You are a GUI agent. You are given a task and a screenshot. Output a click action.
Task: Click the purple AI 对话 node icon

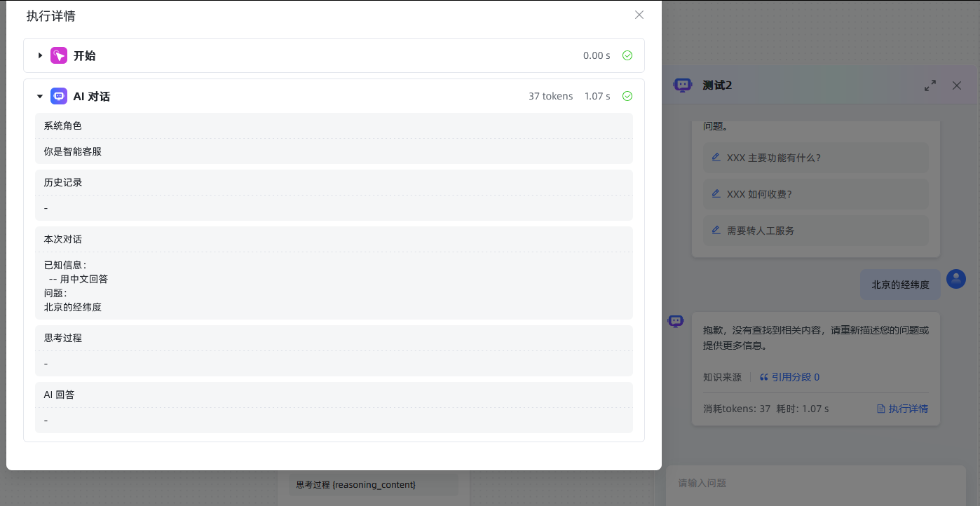[59, 96]
